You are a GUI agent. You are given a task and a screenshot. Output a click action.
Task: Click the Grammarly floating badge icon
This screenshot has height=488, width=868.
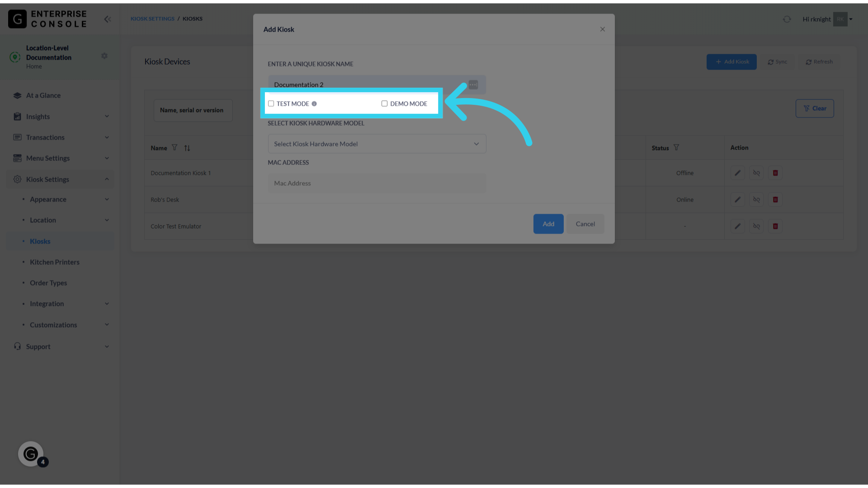[31, 454]
